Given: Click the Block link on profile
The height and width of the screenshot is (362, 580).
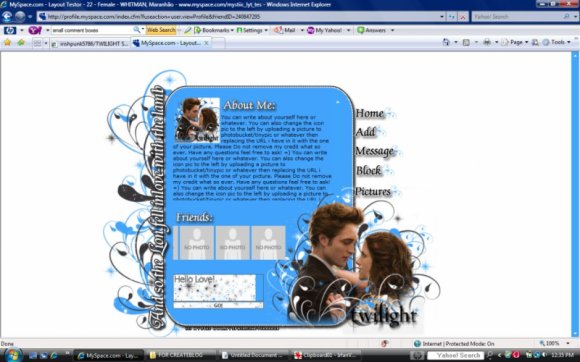Looking at the screenshot, I should click(368, 170).
